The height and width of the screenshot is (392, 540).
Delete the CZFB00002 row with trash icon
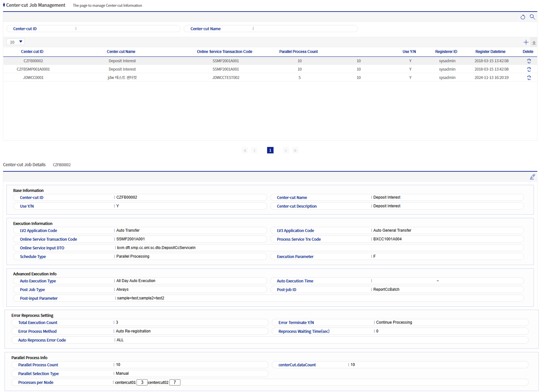[x=529, y=61]
